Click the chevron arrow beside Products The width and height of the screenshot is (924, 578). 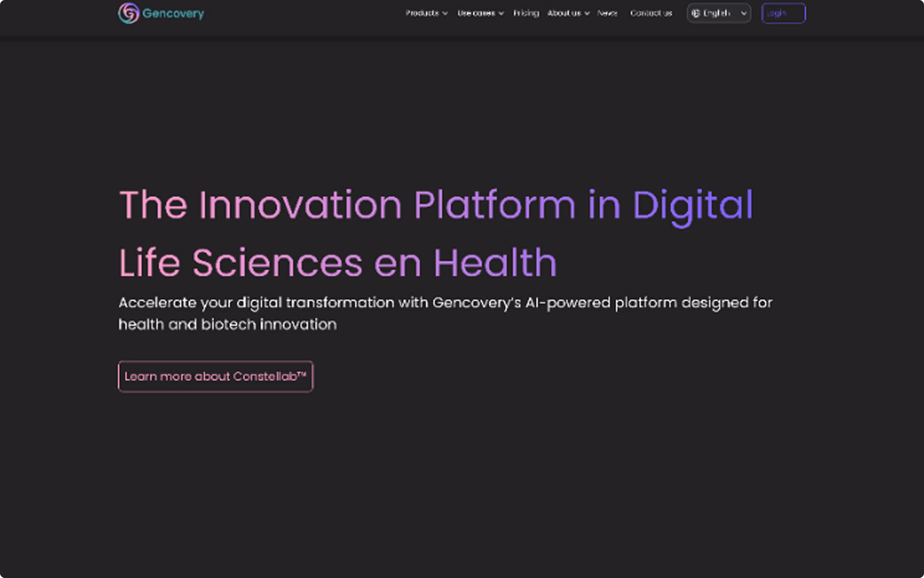coord(445,13)
